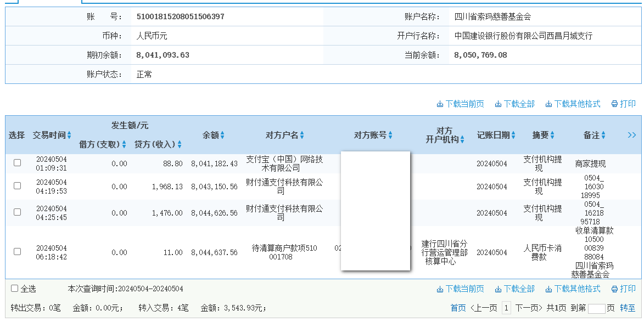The height and width of the screenshot is (322, 644).
Task: Sort by 贷方(收入) column arrows
Action: click(179, 144)
